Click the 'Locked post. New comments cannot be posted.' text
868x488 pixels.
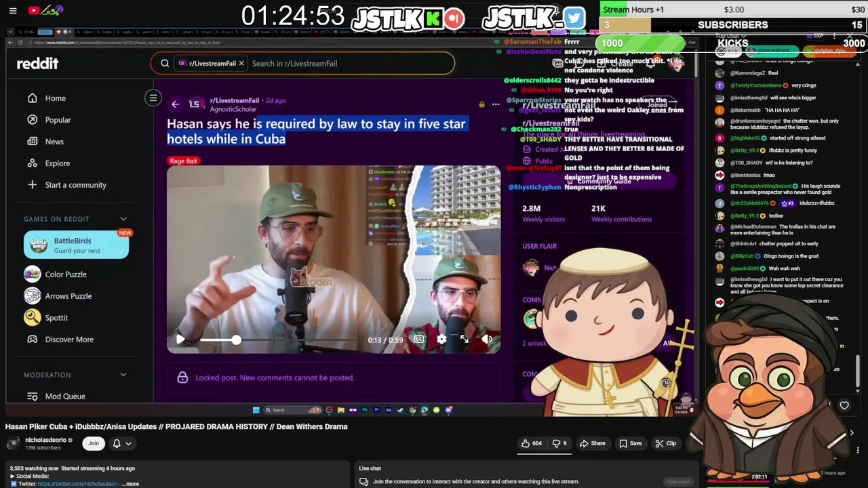(275, 378)
